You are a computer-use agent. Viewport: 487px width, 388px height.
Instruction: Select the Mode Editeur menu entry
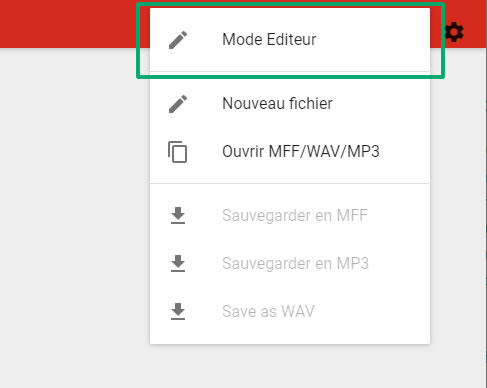pos(290,40)
